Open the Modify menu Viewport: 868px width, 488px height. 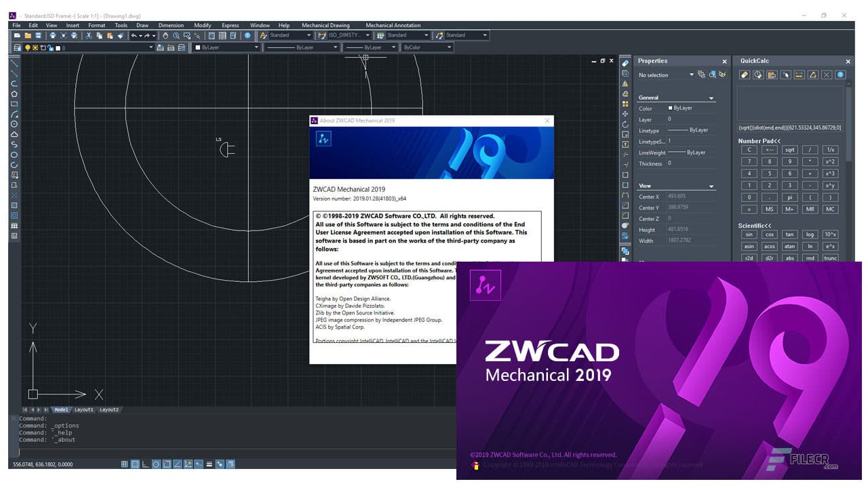(x=202, y=25)
